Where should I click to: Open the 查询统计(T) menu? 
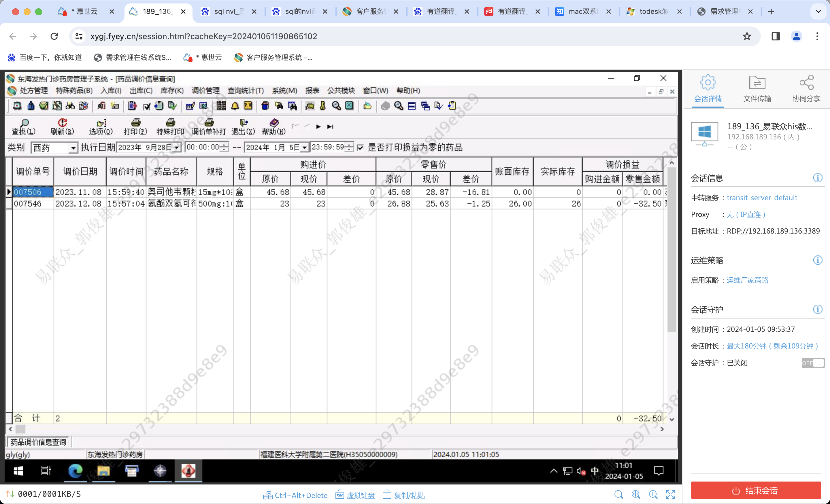pos(246,90)
